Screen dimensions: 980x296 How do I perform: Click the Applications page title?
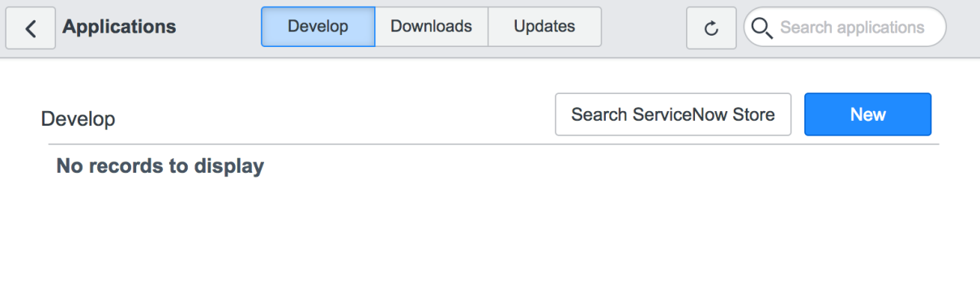coord(119,27)
